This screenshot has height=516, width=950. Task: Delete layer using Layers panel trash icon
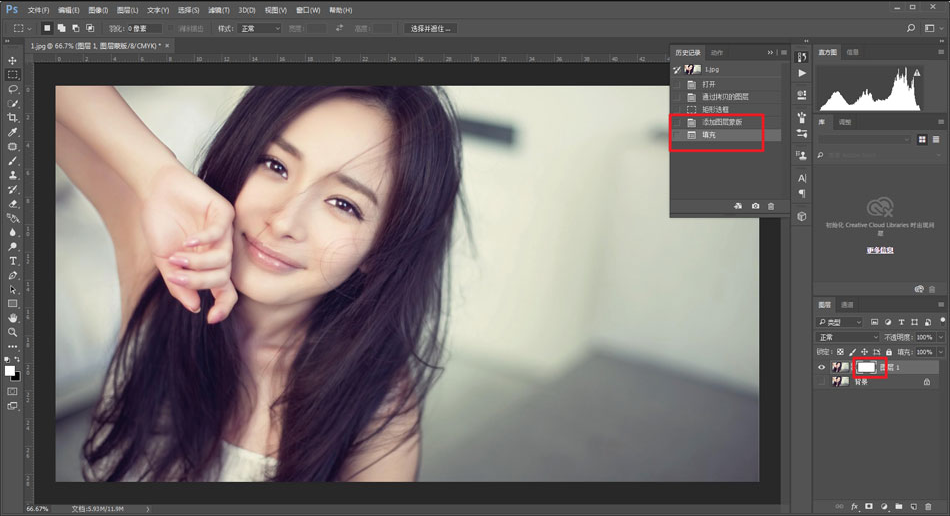(x=929, y=506)
